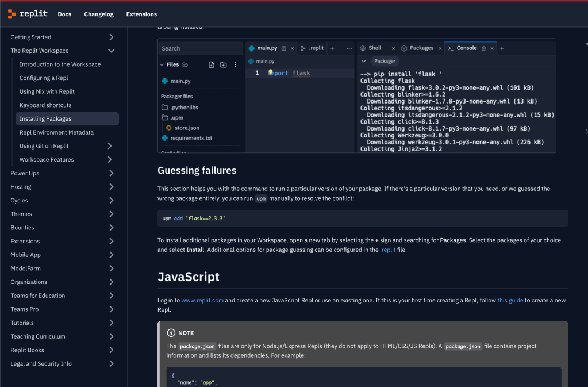Click the info icon beside NOTE
This screenshot has width=588, height=387.
tap(171, 333)
